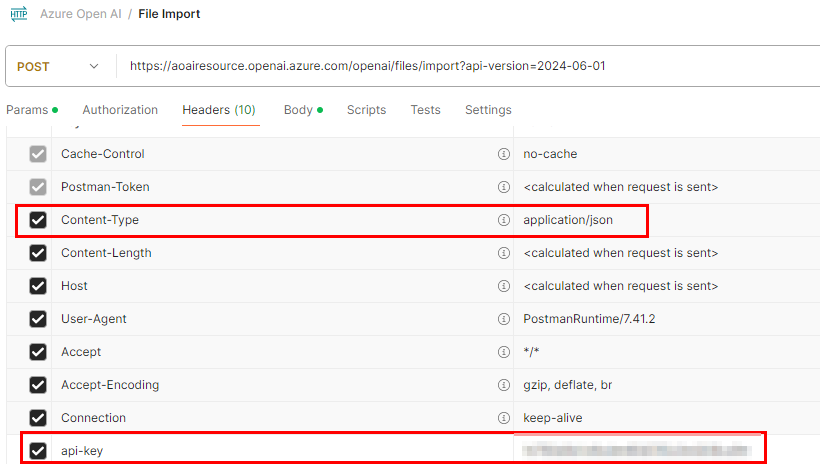Screen dimensions: 820x464
Task: Click the HTTP request icon
Action: click(19, 14)
